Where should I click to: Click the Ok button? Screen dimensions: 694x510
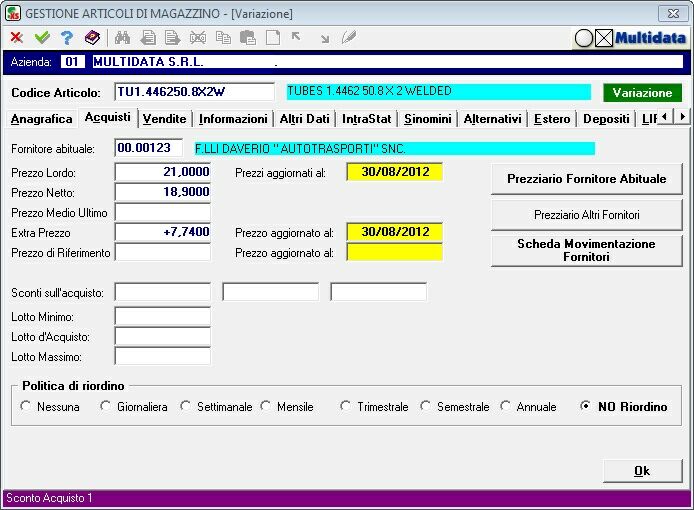pyautogui.click(x=642, y=471)
